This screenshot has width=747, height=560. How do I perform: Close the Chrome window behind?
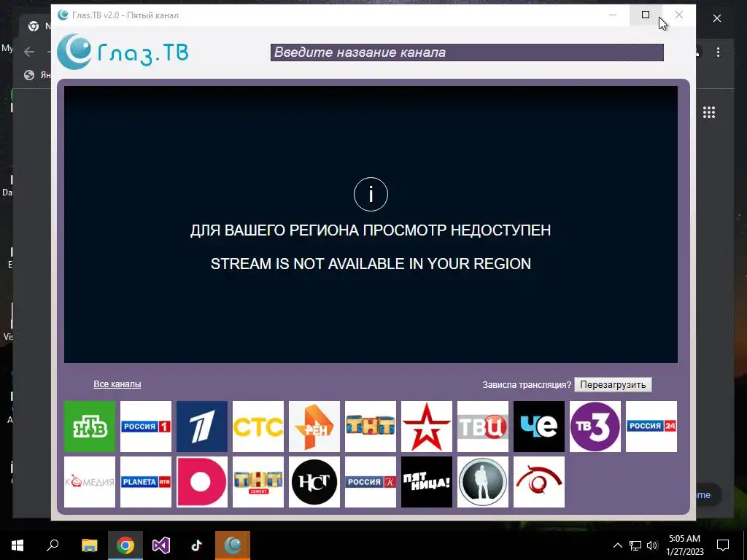click(717, 18)
